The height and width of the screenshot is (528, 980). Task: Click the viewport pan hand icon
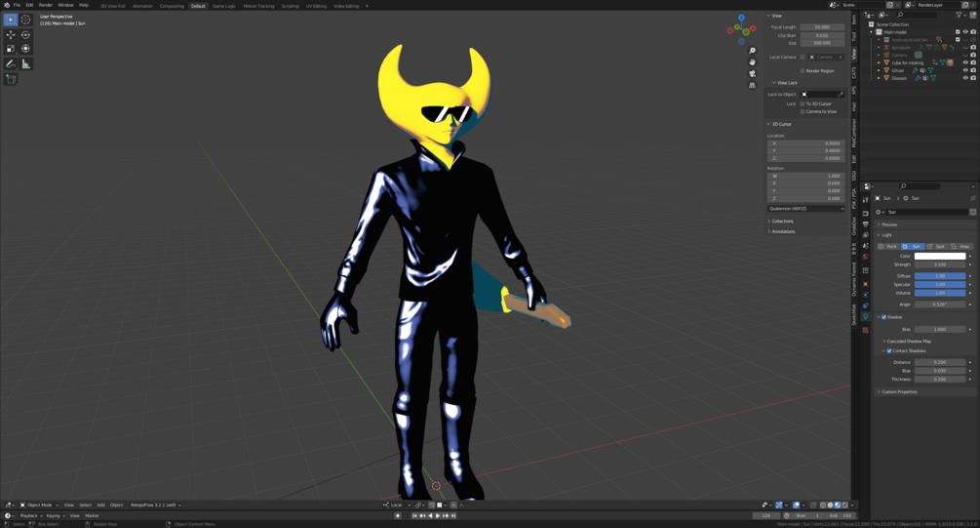(753, 61)
